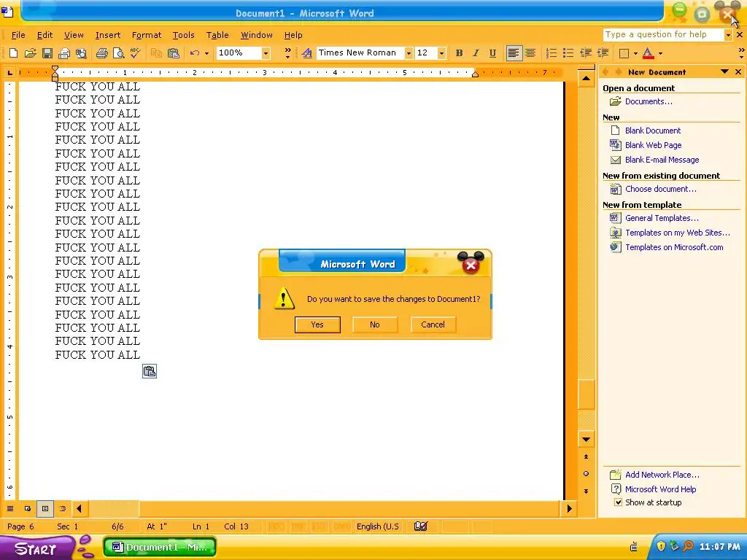Image resolution: width=747 pixels, height=560 pixels.
Task: Close the New Document task pane
Action: click(x=738, y=72)
